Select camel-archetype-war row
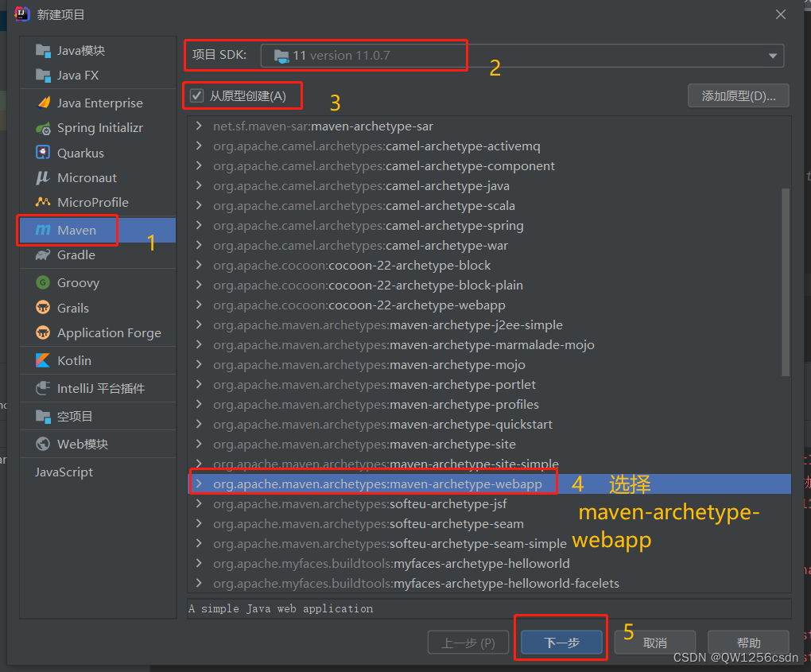This screenshot has height=672, width=811. pyautogui.click(x=489, y=245)
